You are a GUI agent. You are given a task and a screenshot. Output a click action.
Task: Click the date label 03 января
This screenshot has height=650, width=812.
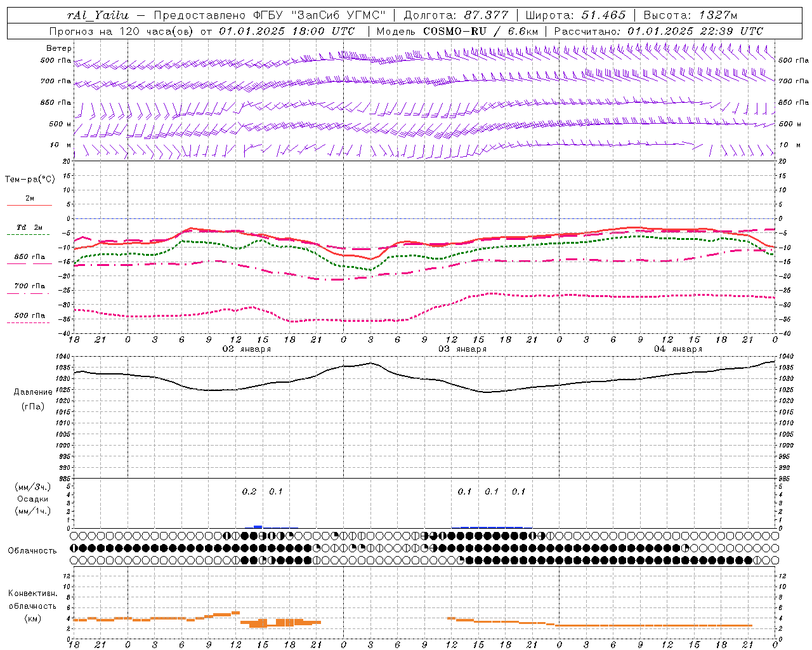[462, 349]
